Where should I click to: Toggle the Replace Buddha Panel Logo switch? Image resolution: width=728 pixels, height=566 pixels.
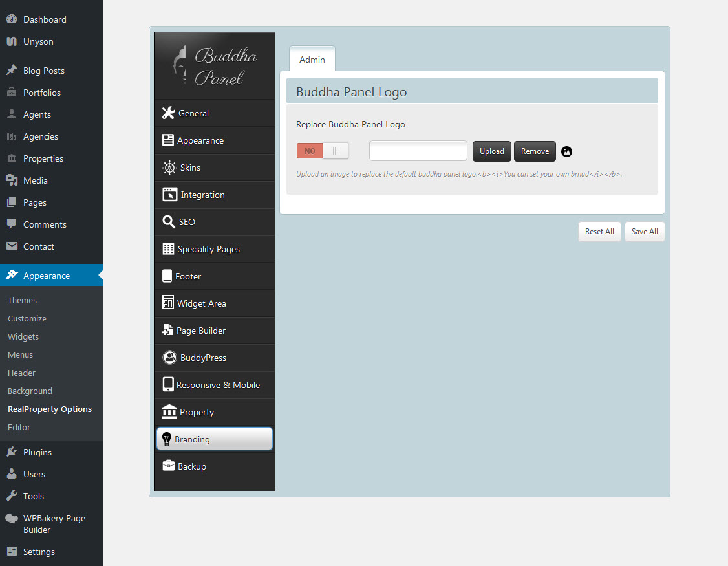coord(322,151)
